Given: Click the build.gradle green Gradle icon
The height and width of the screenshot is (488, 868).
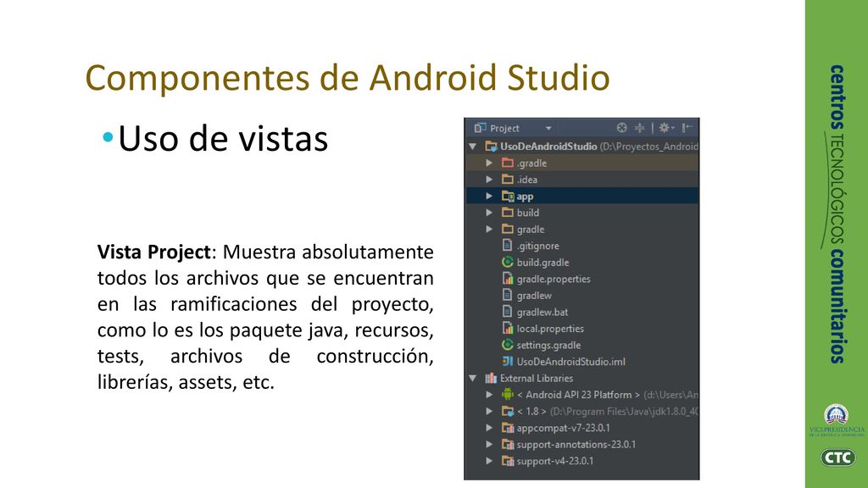Looking at the screenshot, I should pyautogui.click(x=507, y=263).
